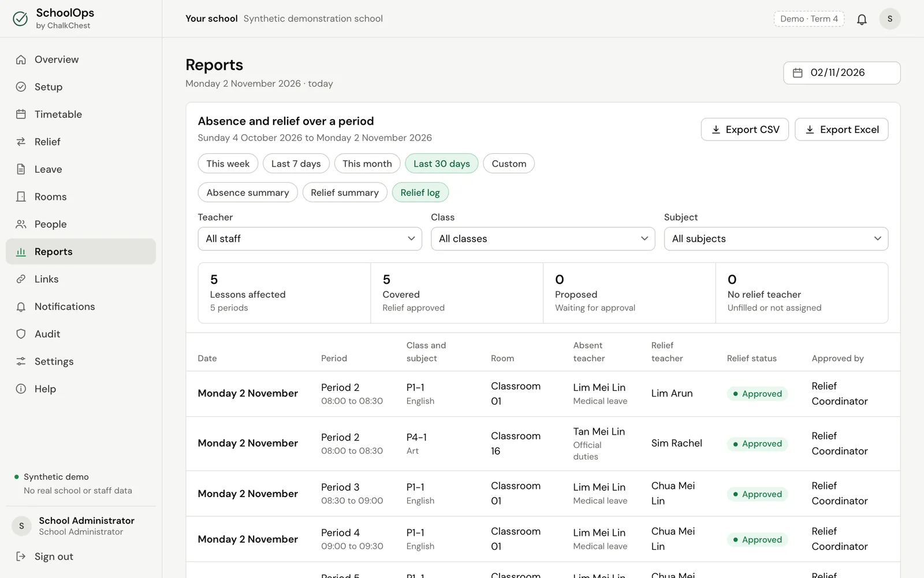Click Approved status in Lim Arun row
The height and width of the screenshot is (578, 924).
757,394
